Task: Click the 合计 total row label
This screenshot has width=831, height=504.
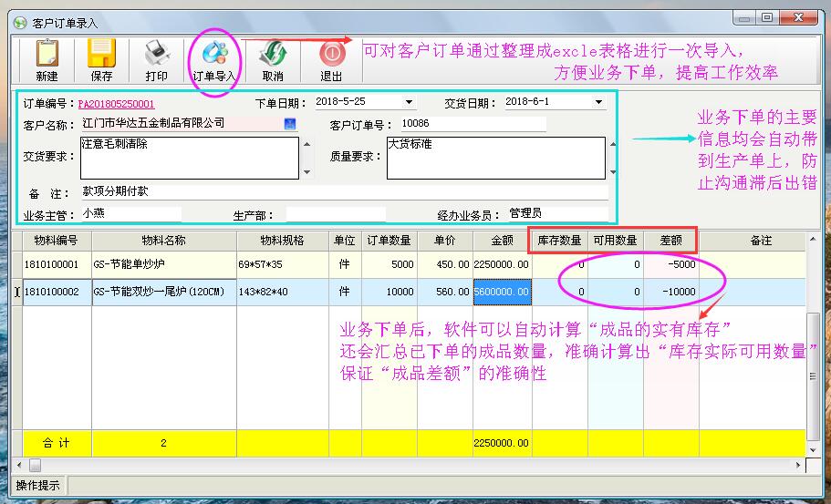Action: point(57,444)
